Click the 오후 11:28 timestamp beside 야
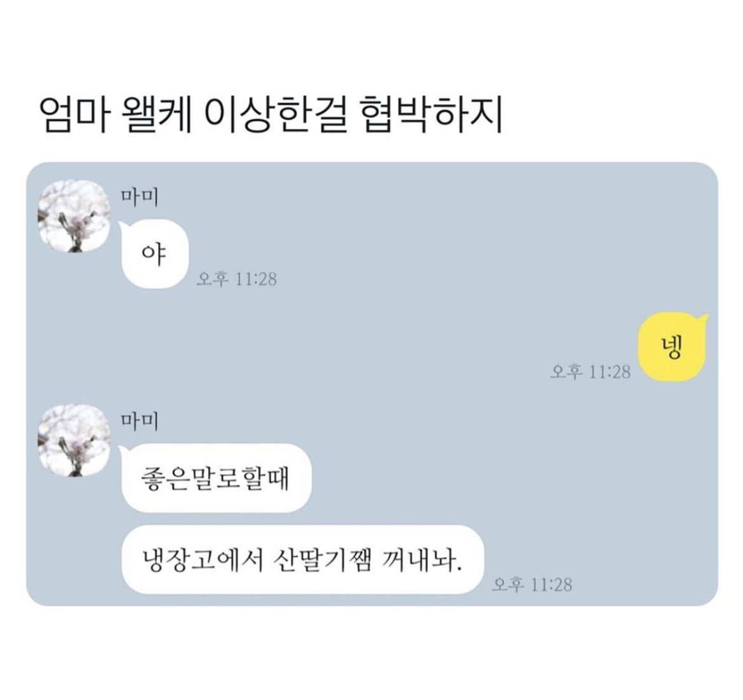Screen dimensions: 743x700 coord(236,279)
